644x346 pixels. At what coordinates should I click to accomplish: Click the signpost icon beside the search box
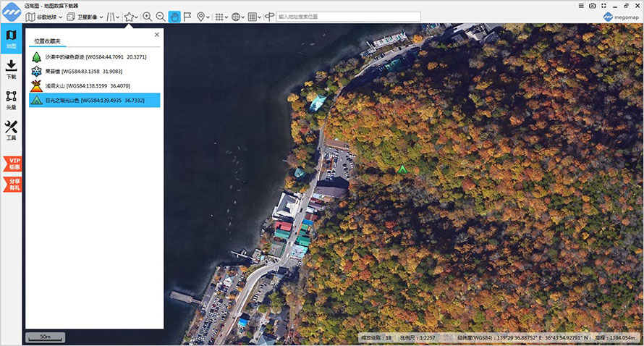point(269,17)
